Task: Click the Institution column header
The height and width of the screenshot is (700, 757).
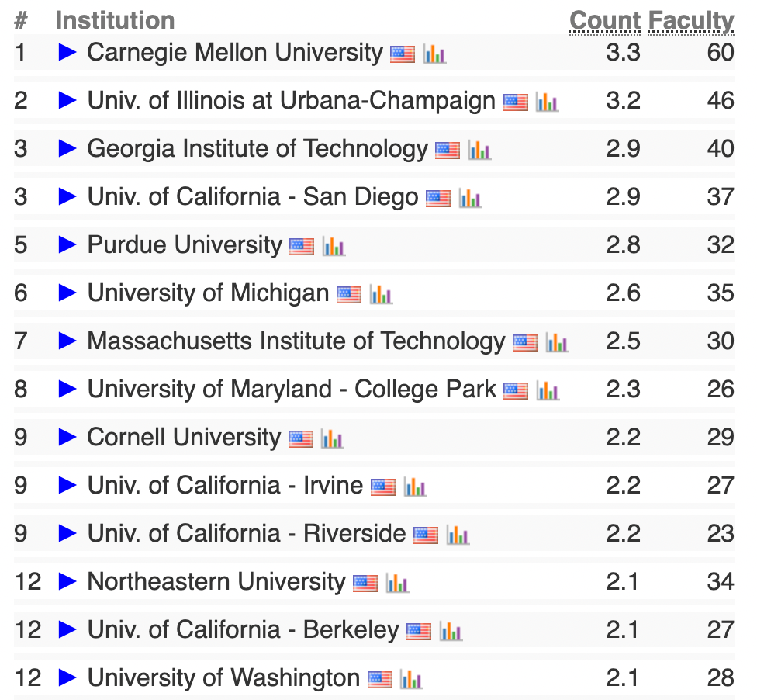Action: click(115, 20)
